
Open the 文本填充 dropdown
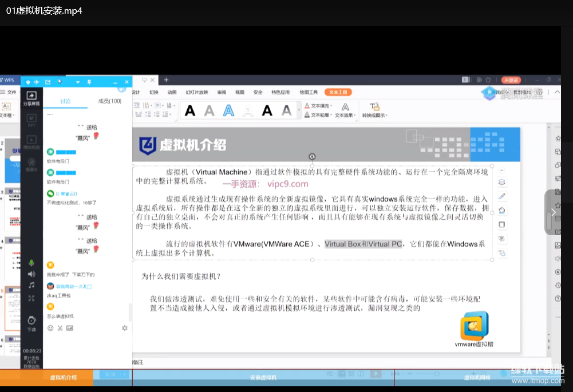(318, 106)
